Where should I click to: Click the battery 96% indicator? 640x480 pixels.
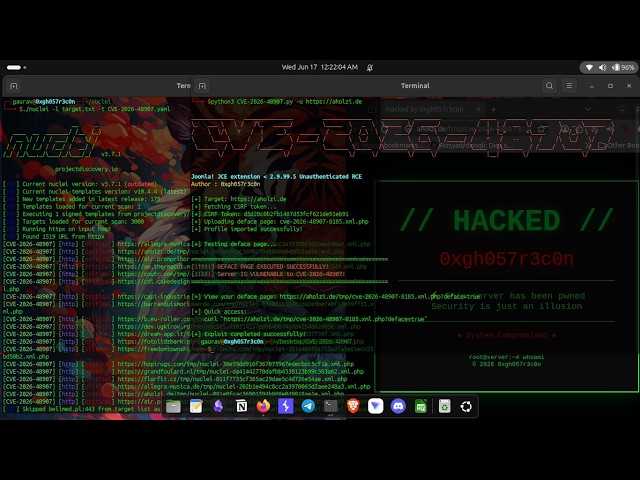coord(623,67)
